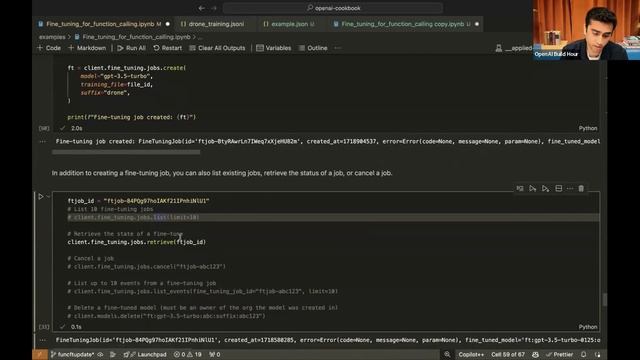Viewport: 640px width, 360px height.
Task: Click the Prettier formatter status
Action: [560, 354]
